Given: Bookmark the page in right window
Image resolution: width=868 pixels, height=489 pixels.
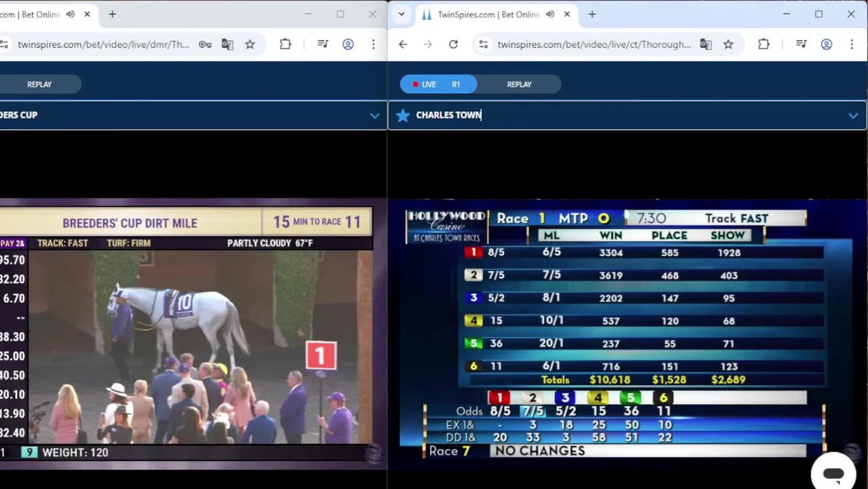Looking at the screenshot, I should (728, 44).
